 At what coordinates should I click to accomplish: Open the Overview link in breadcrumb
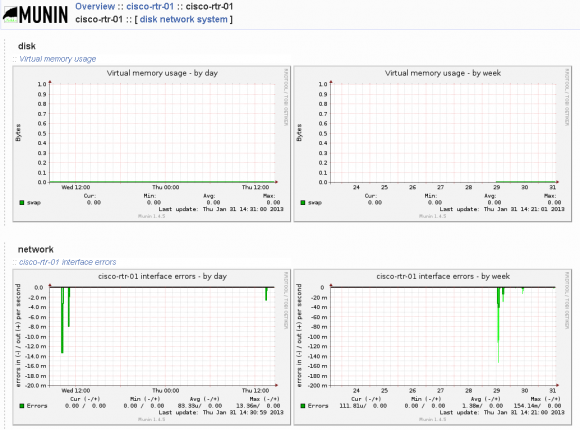95,6
